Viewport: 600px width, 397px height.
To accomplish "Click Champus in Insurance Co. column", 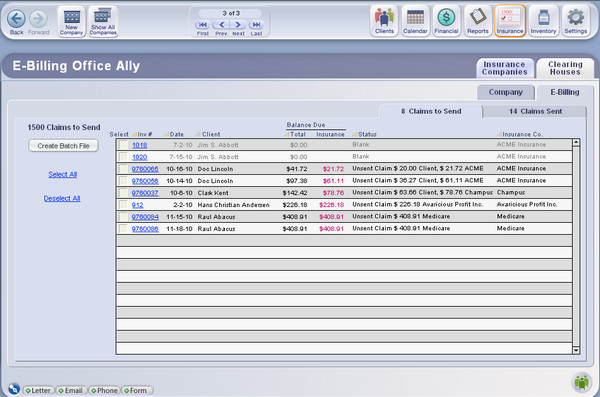I will [x=511, y=193].
